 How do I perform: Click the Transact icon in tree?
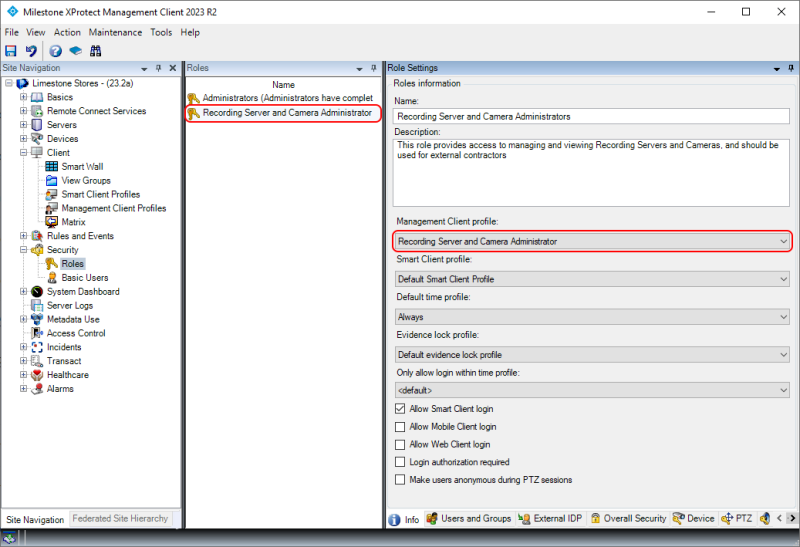pos(37,361)
